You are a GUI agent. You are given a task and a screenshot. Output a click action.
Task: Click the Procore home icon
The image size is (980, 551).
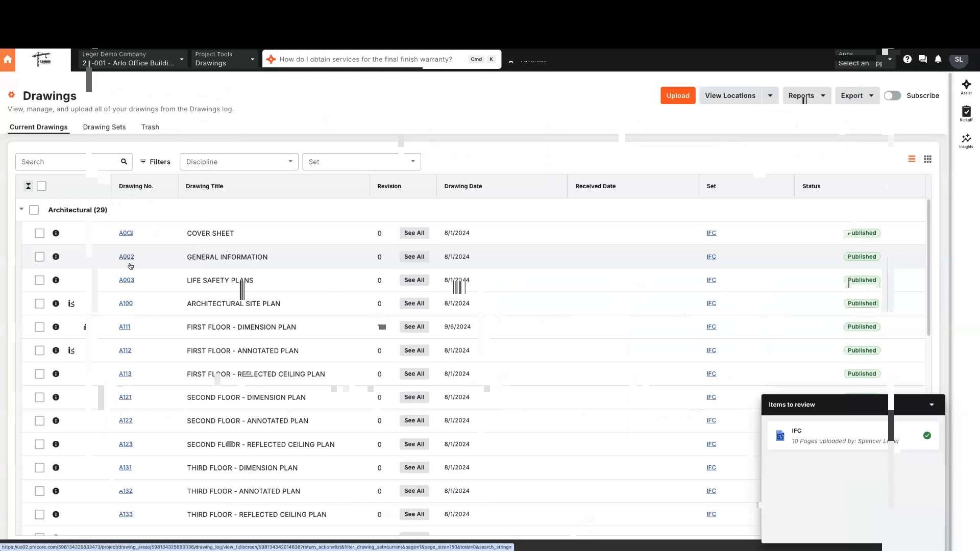[7, 60]
